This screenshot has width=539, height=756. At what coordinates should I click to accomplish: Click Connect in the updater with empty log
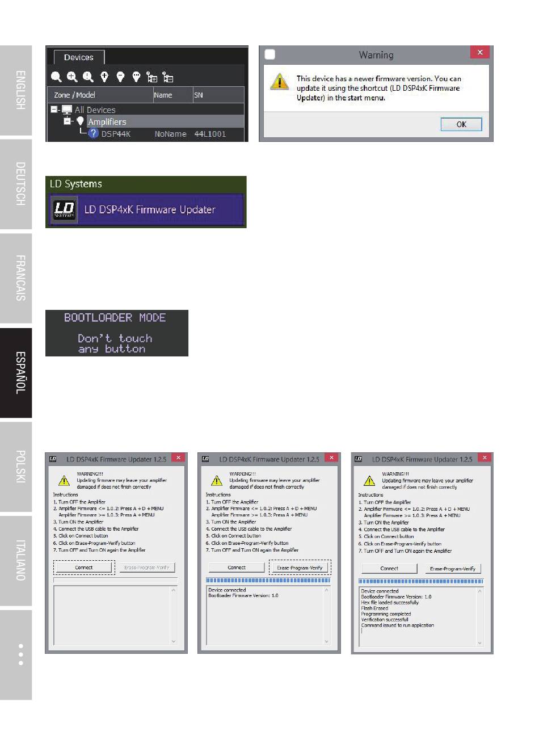click(x=84, y=568)
